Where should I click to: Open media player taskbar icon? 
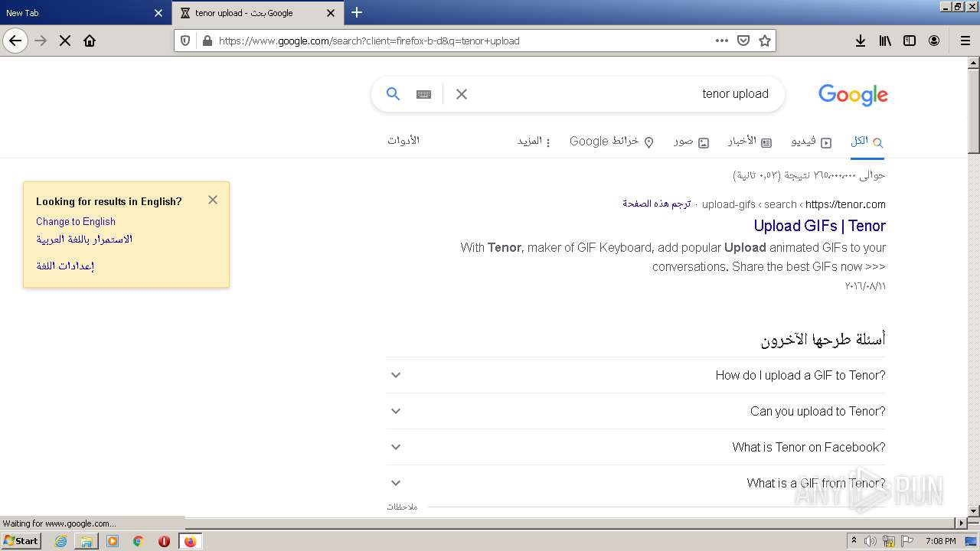[113, 541]
